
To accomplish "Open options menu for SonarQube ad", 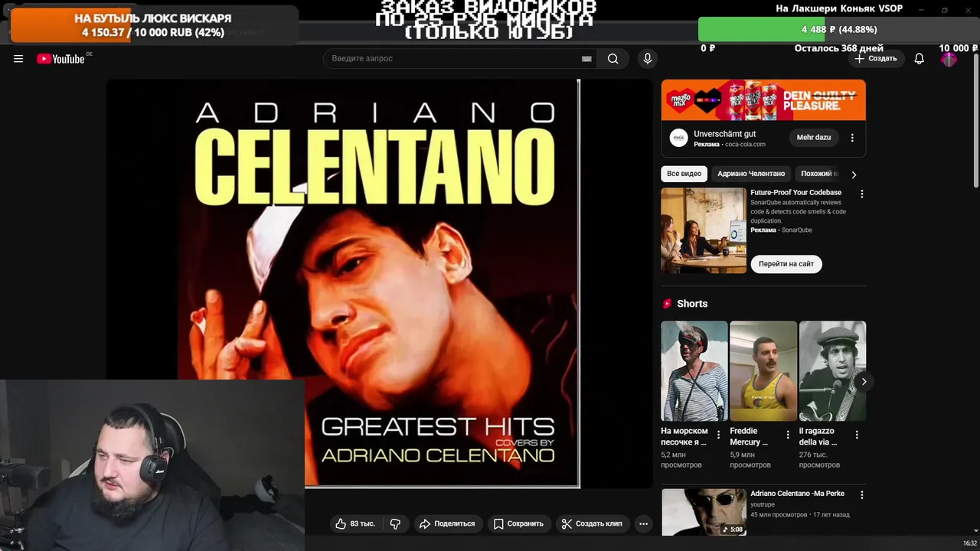I will [862, 194].
